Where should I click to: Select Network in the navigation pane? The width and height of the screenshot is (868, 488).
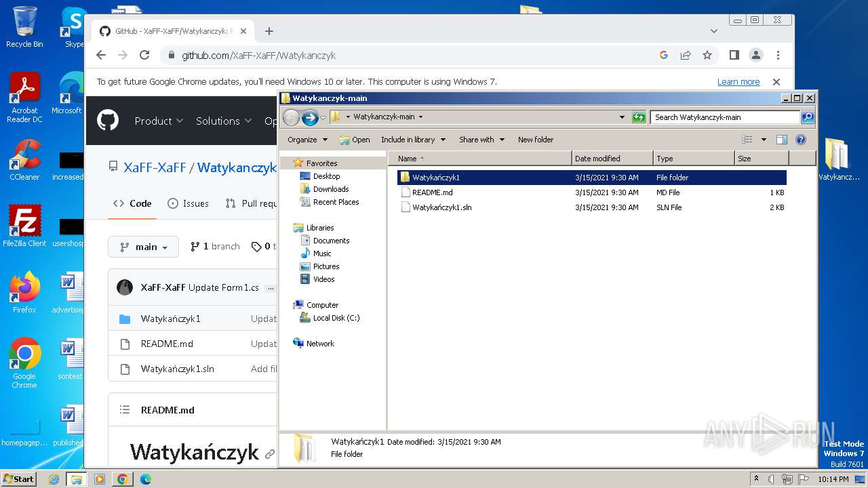(x=320, y=344)
